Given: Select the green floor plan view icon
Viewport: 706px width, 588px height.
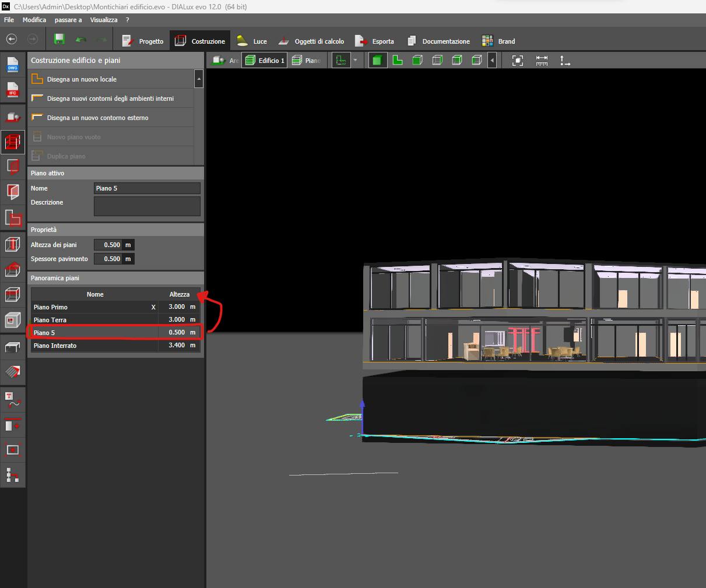Looking at the screenshot, I should pos(398,60).
